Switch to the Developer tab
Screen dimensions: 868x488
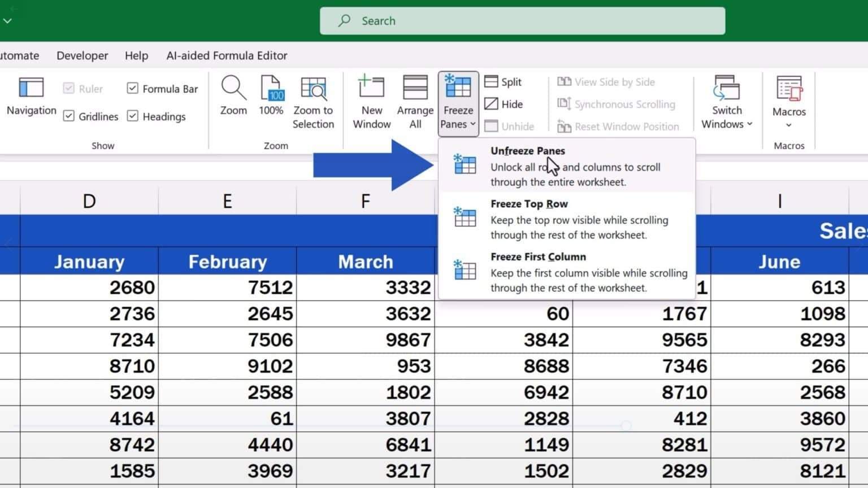click(x=82, y=55)
